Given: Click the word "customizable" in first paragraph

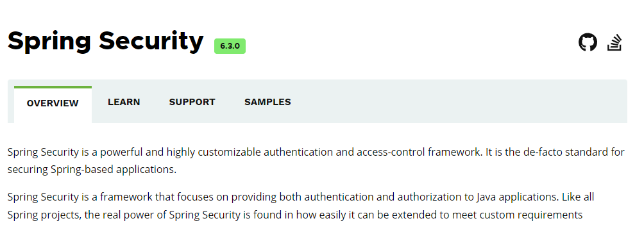Looking at the screenshot, I should (229, 152).
